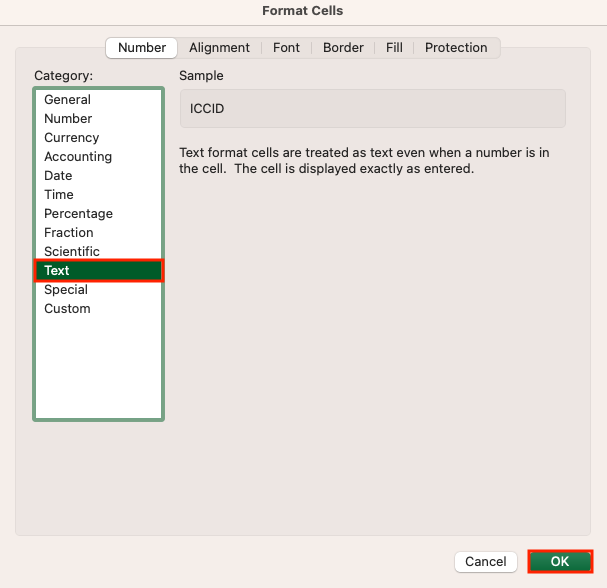
Task: Choose the Special category
Action: tap(98, 290)
